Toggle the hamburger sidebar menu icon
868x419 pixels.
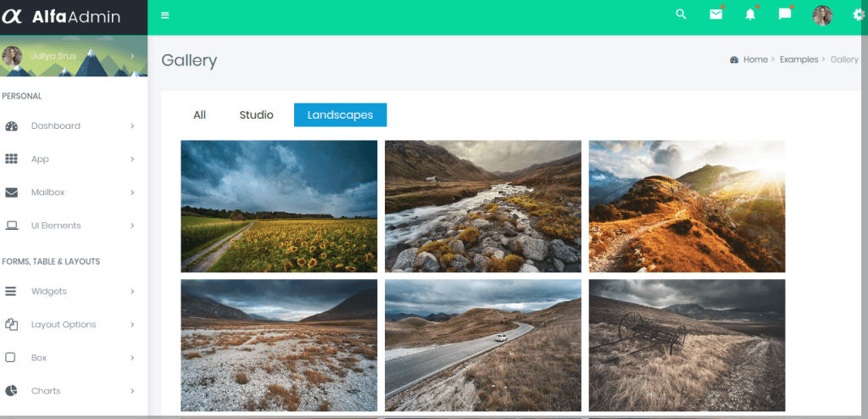coord(165,15)
